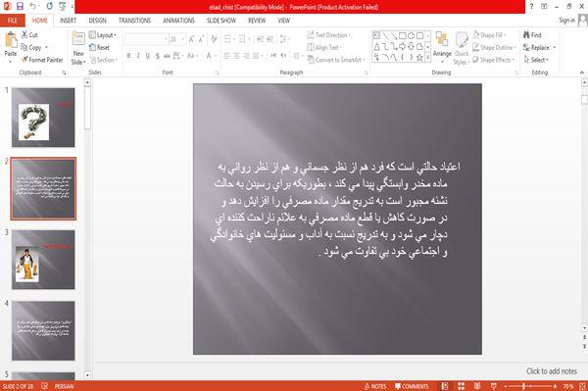588x391 pixels.
Task: Open the FILE tab
Action: (13, 21)
